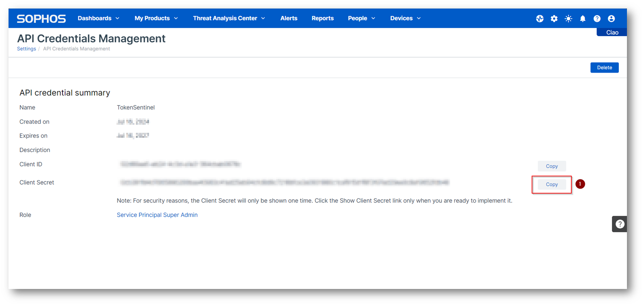
Task: Click the Settings breadcrumb link
Action: 26,49
